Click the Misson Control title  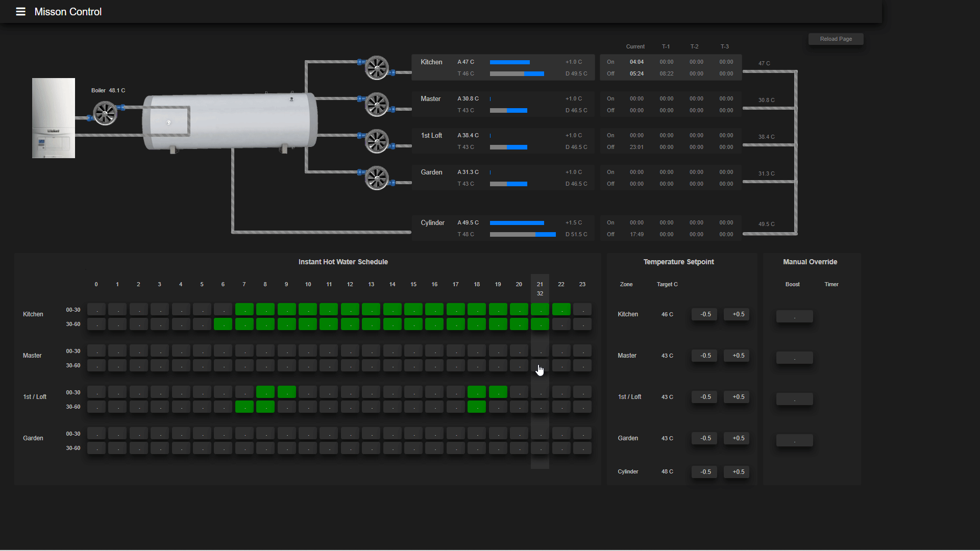(x=68, y=12)
